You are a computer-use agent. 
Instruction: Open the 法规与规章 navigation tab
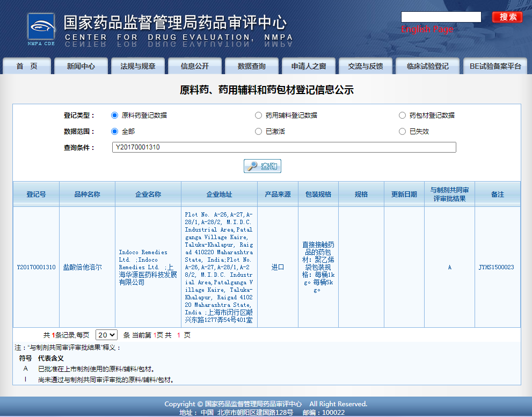(x=137, y=66)
